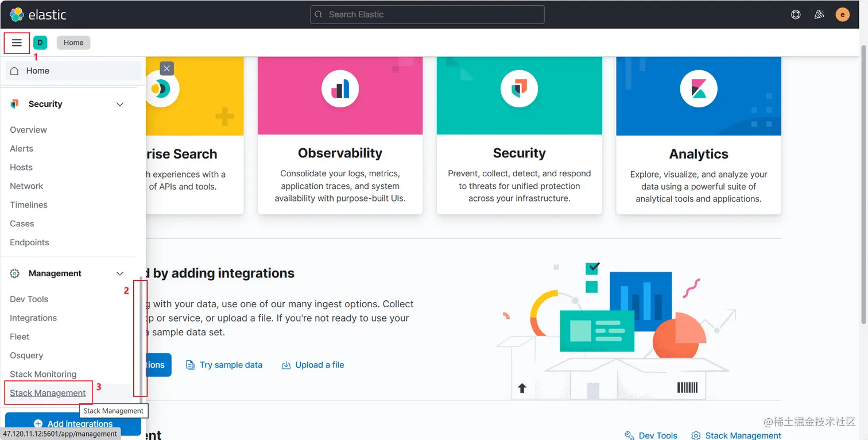Go to Integrations in sidebar

(33, 318)
